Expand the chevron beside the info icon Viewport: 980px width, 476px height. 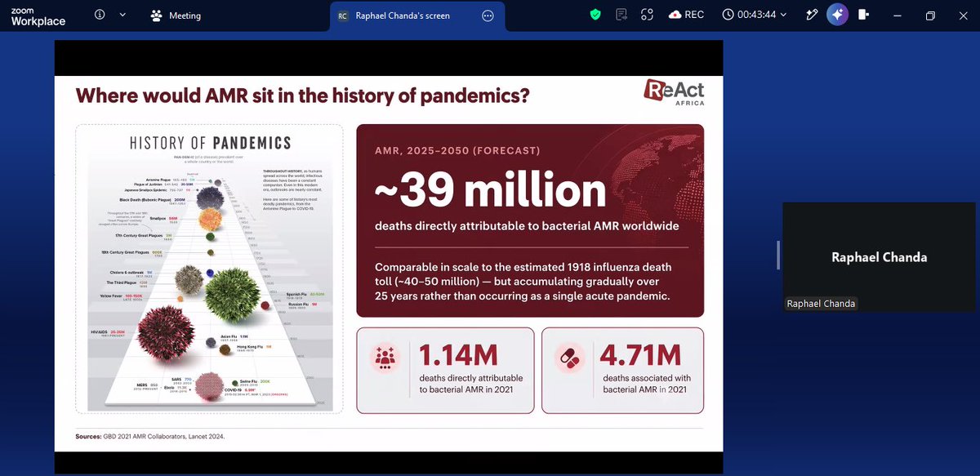tap(122, 15)
